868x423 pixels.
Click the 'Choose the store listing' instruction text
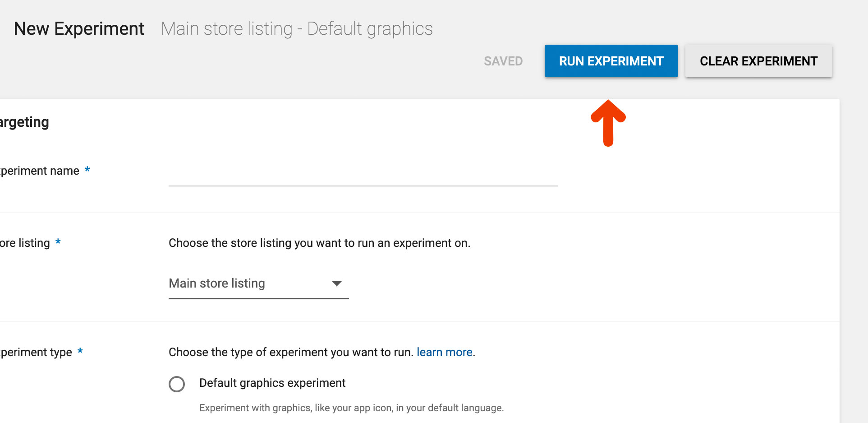pyautogui.click(x=319, y=243)
